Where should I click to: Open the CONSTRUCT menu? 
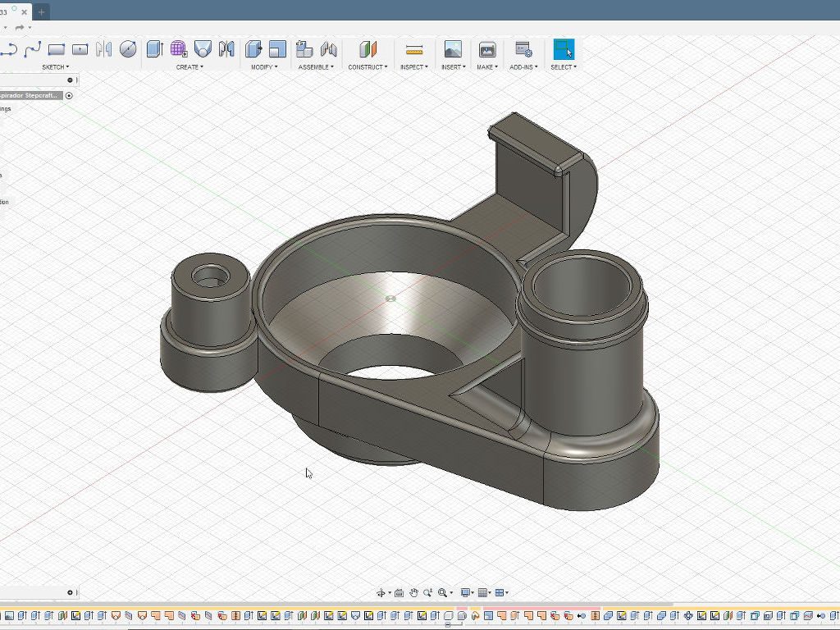coord(367,67)
